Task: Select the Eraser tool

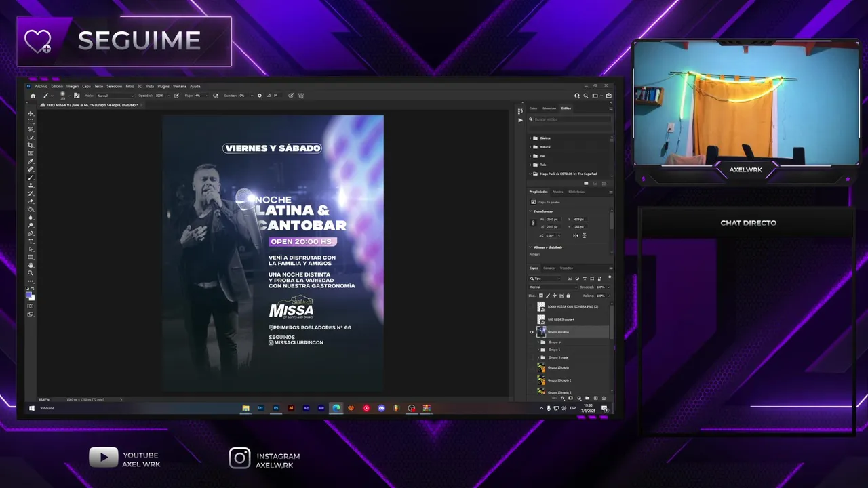Action: [31, 201]
